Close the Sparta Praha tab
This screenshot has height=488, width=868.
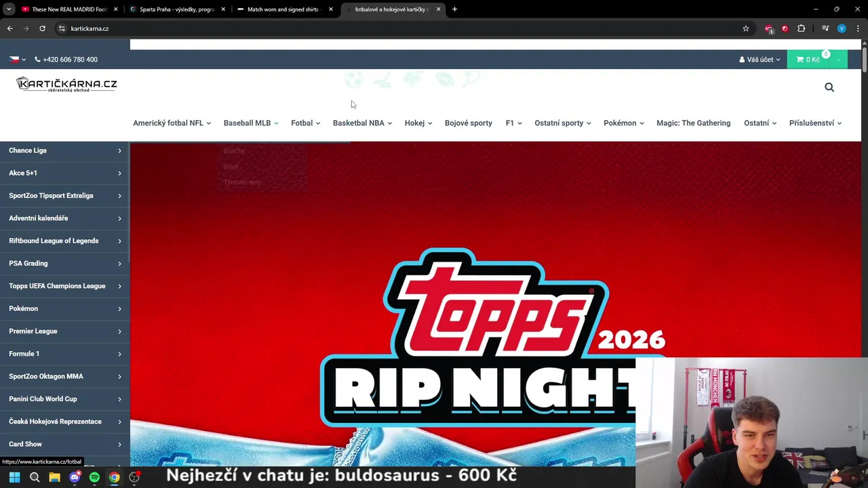pyautogui.click(x=223, y=9)
